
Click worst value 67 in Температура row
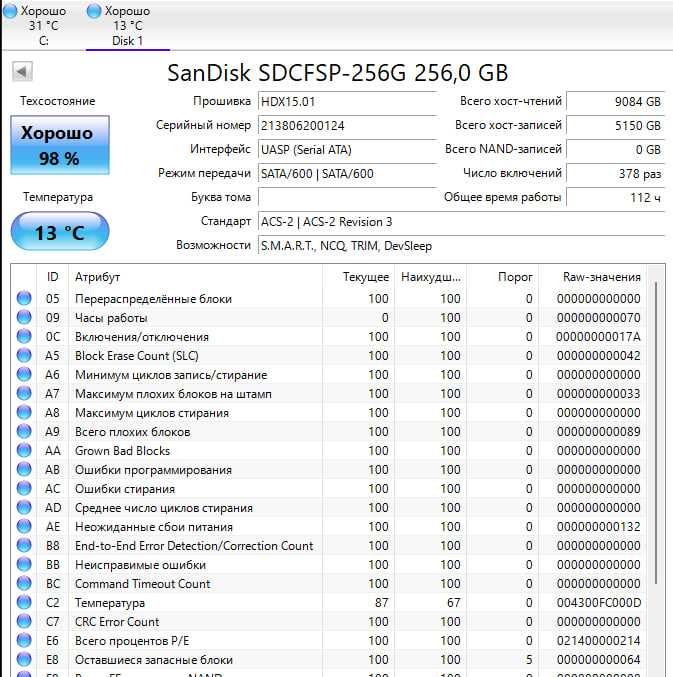(x=453, y=603)
